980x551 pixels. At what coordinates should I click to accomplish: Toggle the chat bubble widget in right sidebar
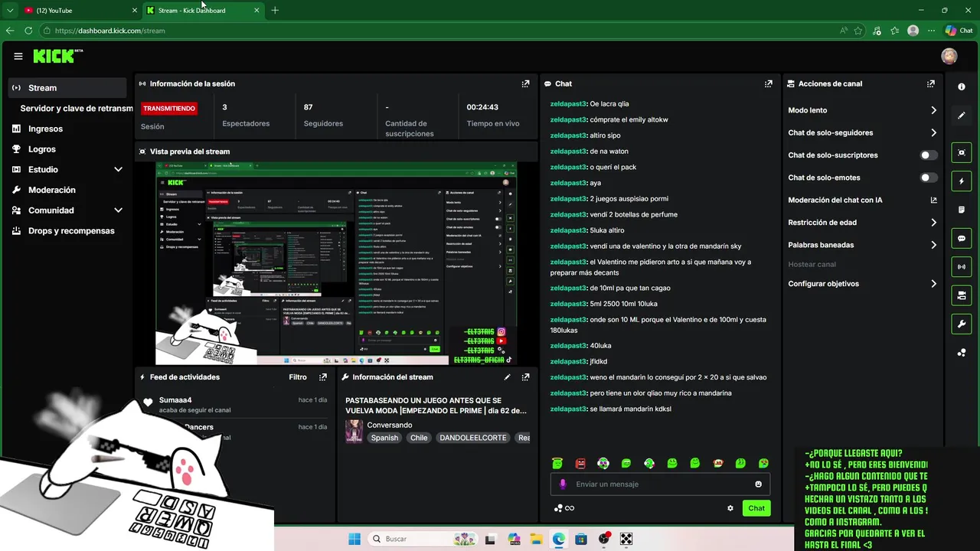coord(962,239)
